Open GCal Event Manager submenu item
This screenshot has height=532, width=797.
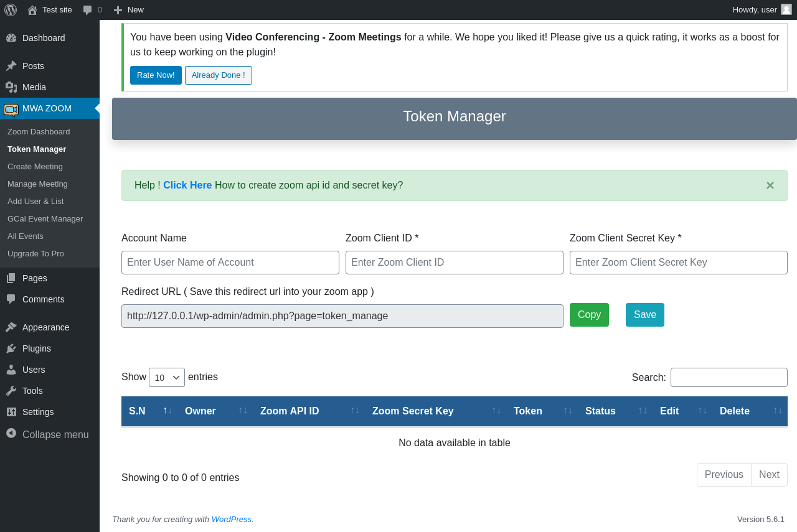coord(45,219)
